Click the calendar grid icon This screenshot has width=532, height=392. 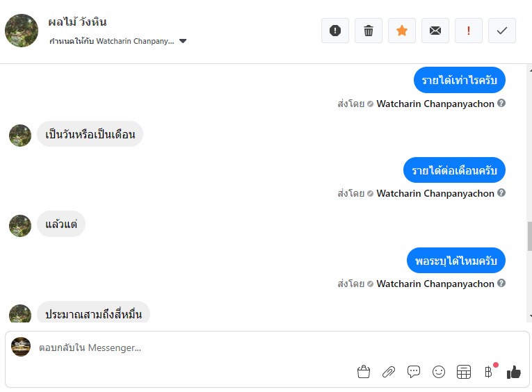tap(464, 372)
